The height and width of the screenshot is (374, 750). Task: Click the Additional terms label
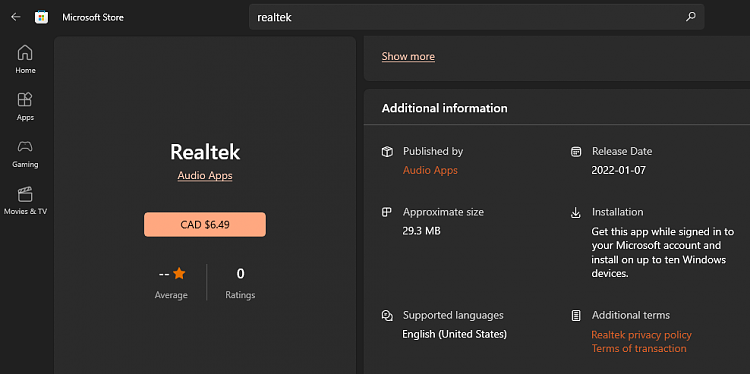631,316
